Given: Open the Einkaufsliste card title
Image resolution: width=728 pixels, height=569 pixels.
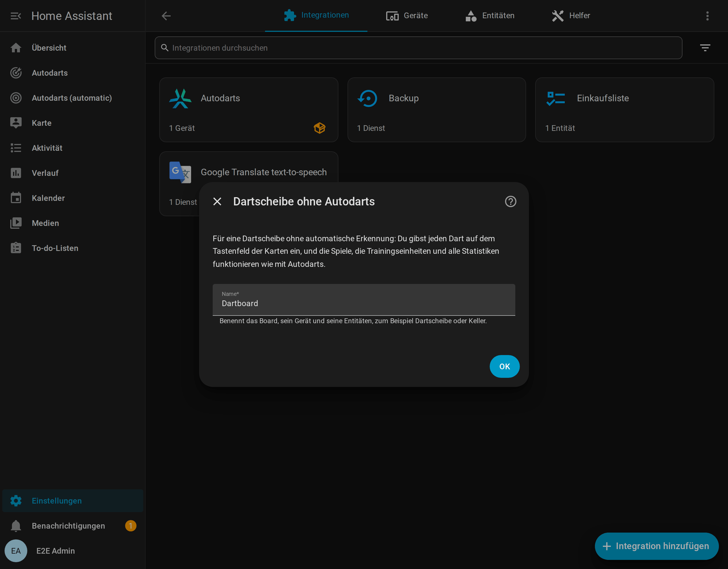Looking at the screenshot, I should click(x=603, y=98).
